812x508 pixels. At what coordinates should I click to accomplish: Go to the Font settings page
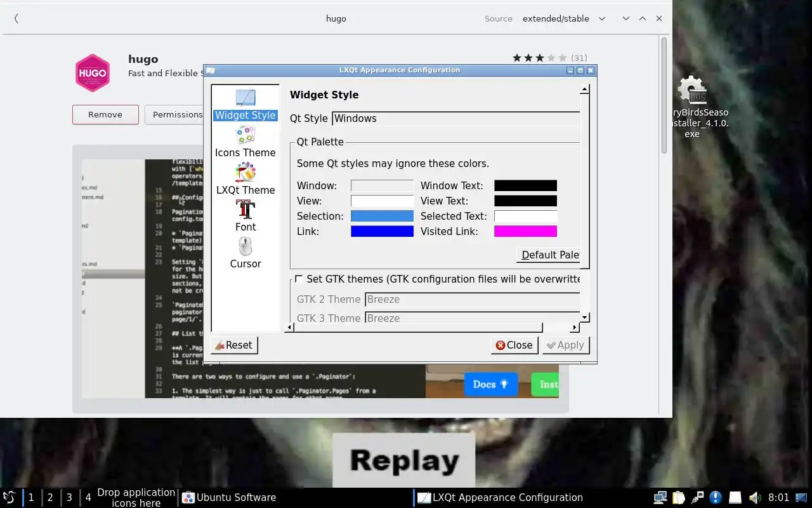click(x=246, y=216)
